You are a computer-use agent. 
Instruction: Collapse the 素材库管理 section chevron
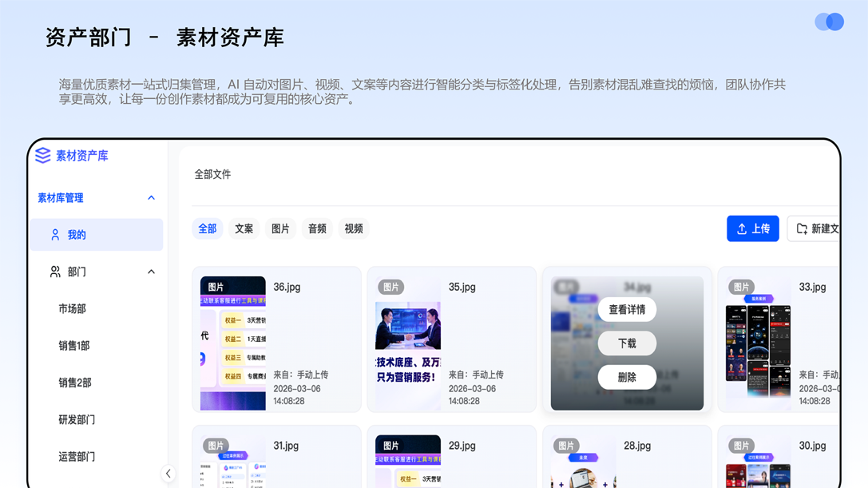[x=151, y=198]
